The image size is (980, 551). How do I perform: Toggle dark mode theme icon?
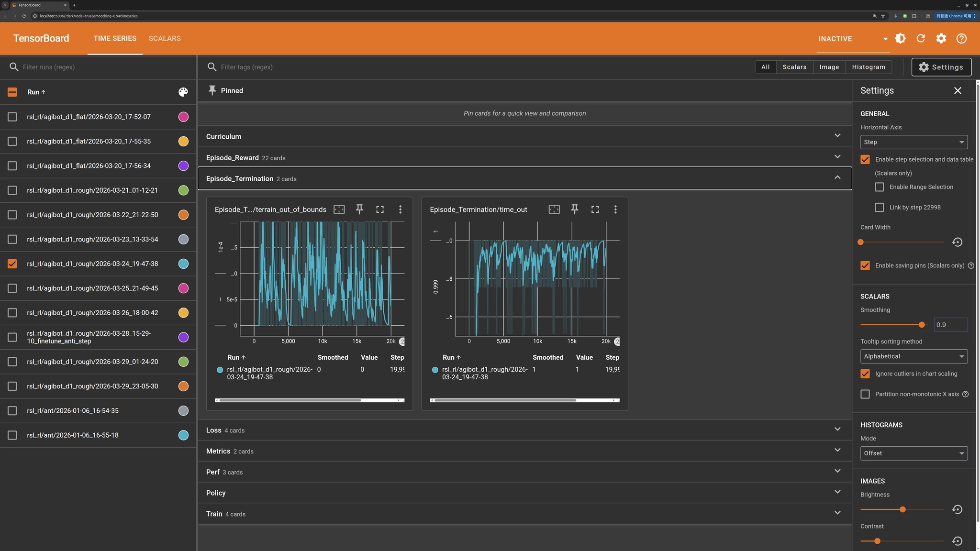coord(900,38)
